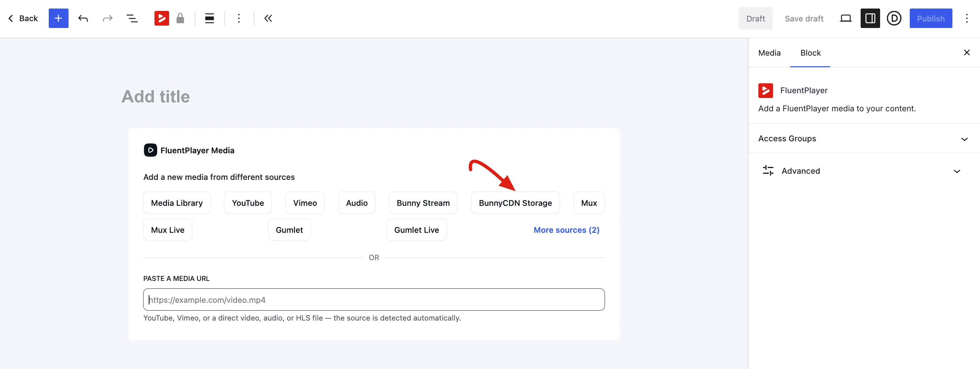Click the Draft status button

pyautogui.click(x=756, y=18)
